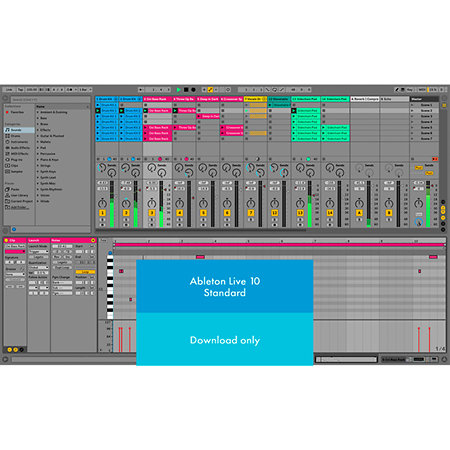Viewport: 450px width, 450px height.
Task: Select the Master track header
Action: tap(424, 99)
